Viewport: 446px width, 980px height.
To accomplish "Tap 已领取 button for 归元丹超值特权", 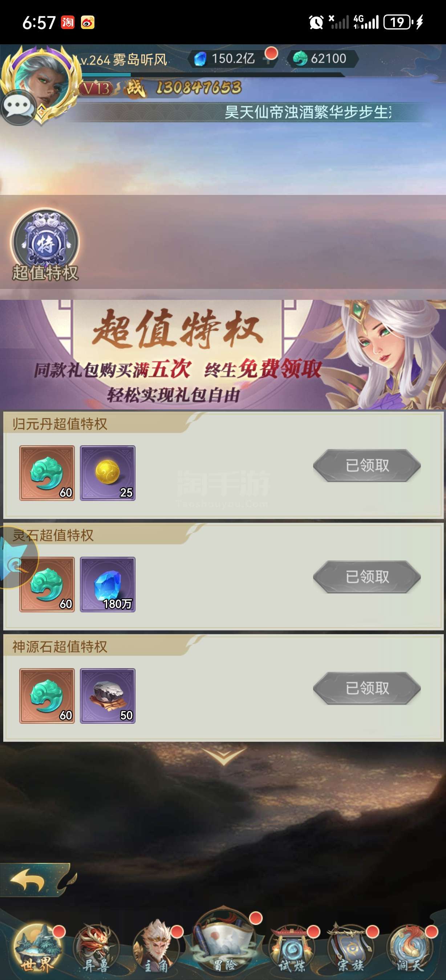I will [x=367, y=465].
